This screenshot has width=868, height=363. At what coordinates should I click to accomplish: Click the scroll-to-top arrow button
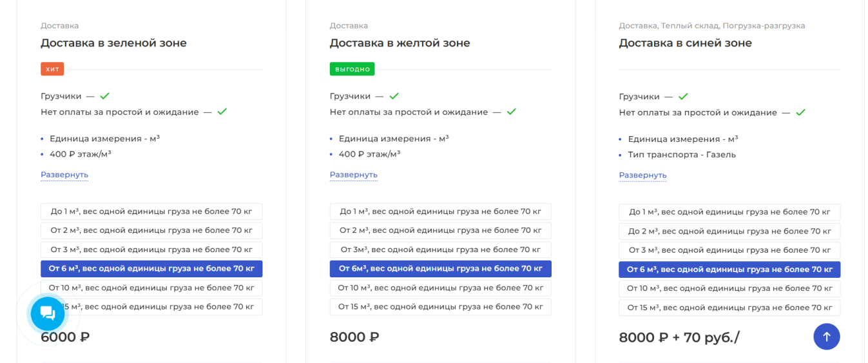tap(826, 337)
